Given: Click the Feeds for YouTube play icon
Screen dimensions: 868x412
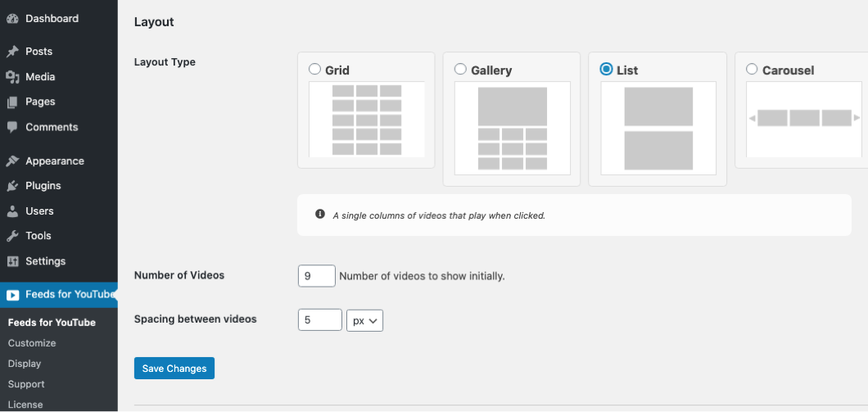Looking at the screenshot, I should tap(12, 295).
